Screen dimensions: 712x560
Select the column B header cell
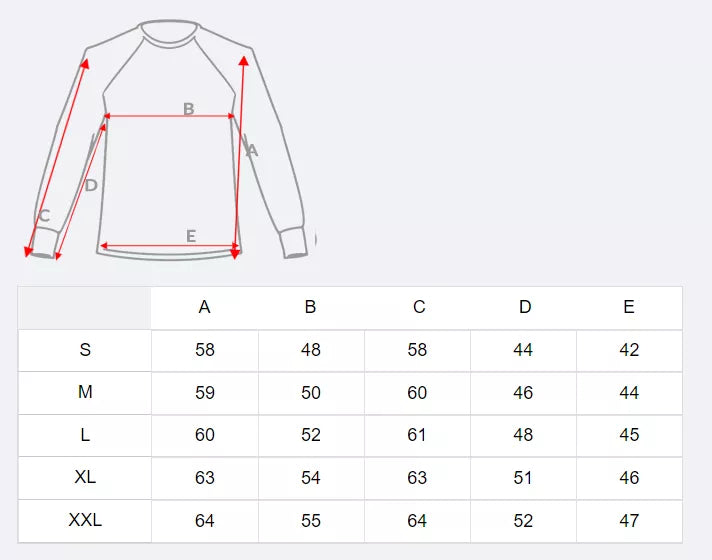(x=311, y=307)
